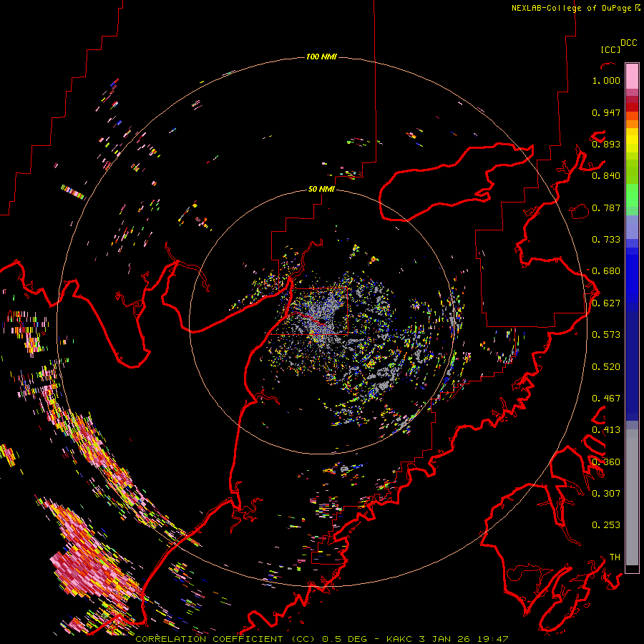
Task: Click the NEXLAB-College of DuPage header text
Action: (x=572, y=8)
